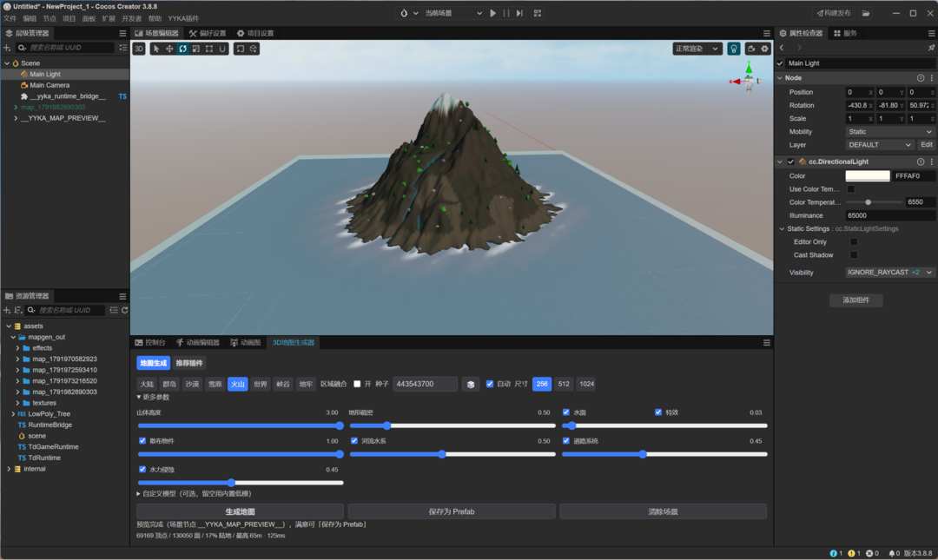The height and width of the screenshot is (560, 938).
Task: Click the refresh icon in the assets panel
Action: point(124,310)
